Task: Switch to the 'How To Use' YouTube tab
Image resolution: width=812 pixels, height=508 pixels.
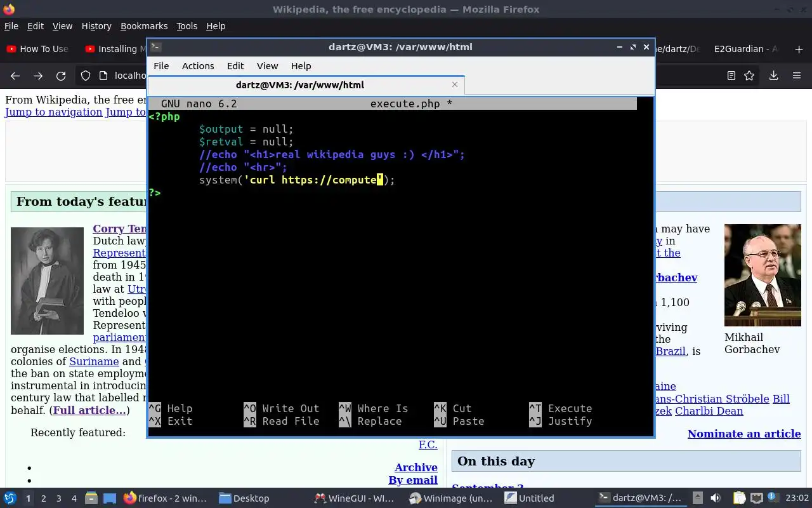Action: point(38,49)
